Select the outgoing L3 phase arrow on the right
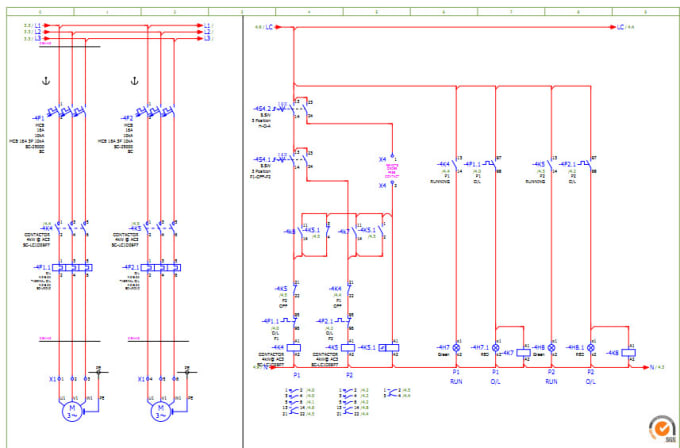The height and width of the screenshot is (448, 680). coord(200,39)
